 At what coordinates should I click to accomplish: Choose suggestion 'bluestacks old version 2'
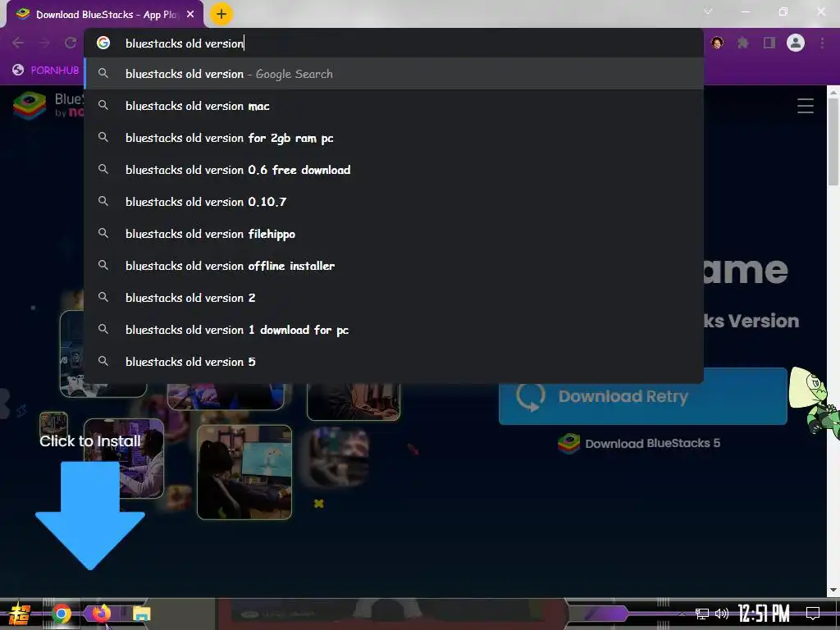tap(394, 298)
